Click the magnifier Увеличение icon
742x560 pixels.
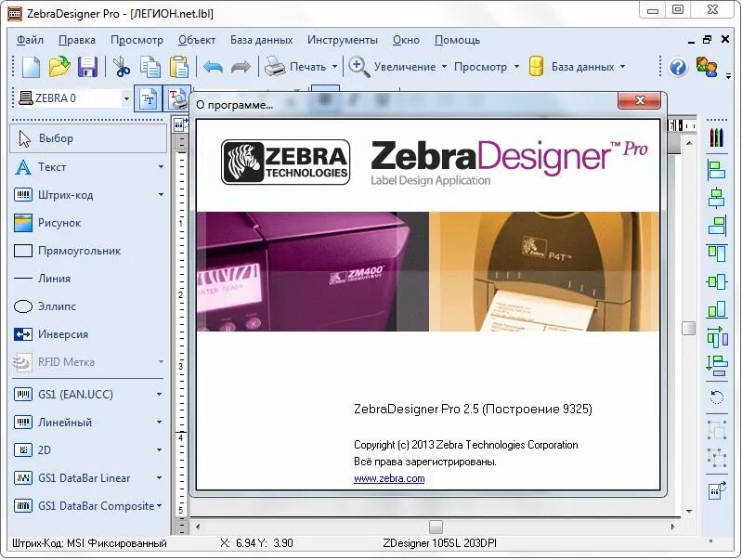[358, 67]
